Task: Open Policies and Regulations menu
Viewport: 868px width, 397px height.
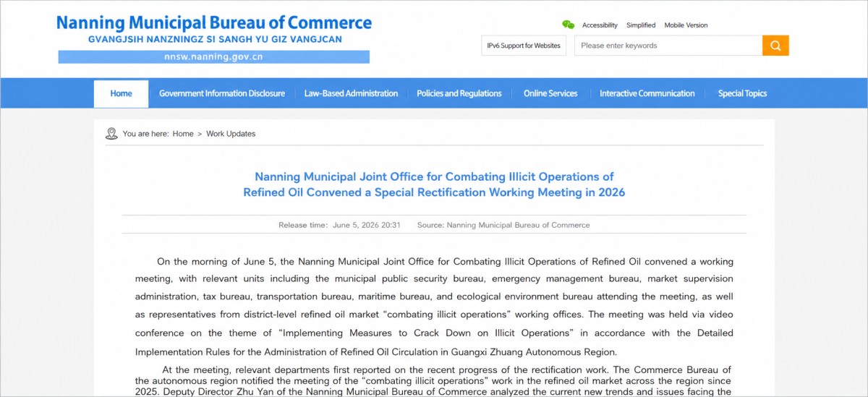Action: pyautogui.click(x=459, y=93)
